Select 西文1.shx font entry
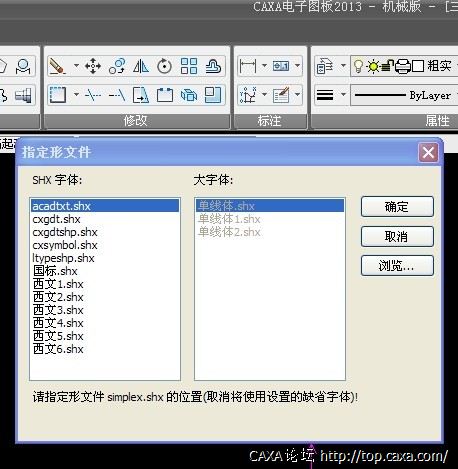The width and height of the screenshot is (458, 469). [x=105, y=284]
